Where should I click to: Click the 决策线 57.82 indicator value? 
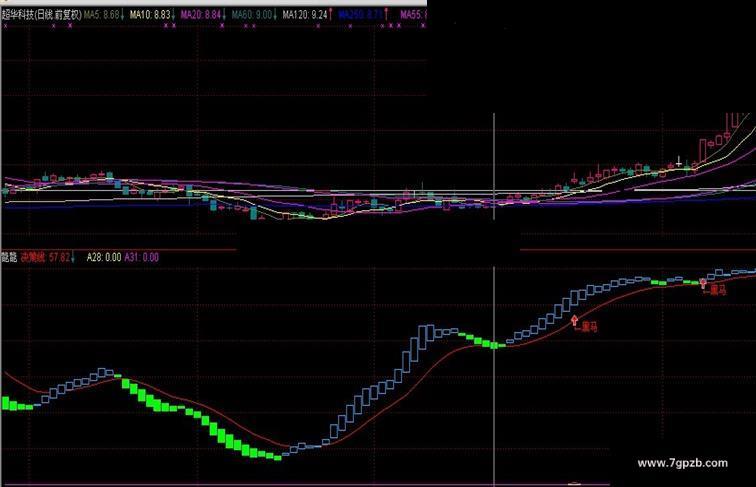click(48, 257)
